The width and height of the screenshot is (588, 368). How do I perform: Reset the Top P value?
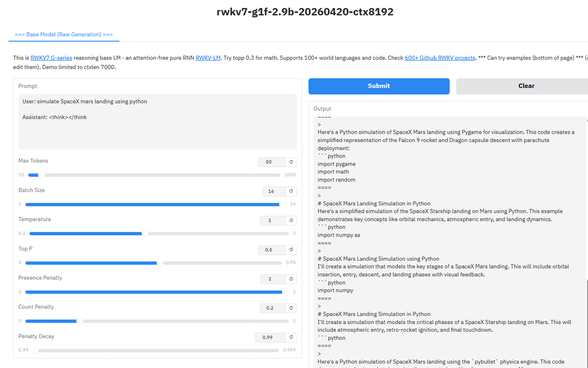coord(291,250)
